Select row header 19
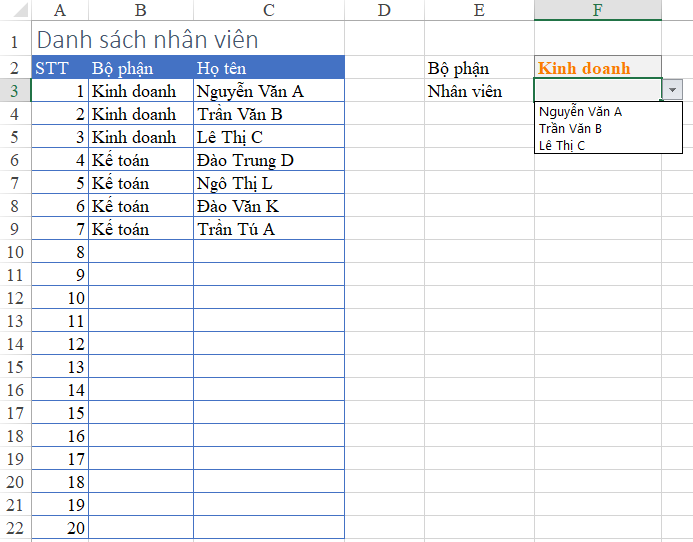The image size is (693, 542). (x=15, y=458)
